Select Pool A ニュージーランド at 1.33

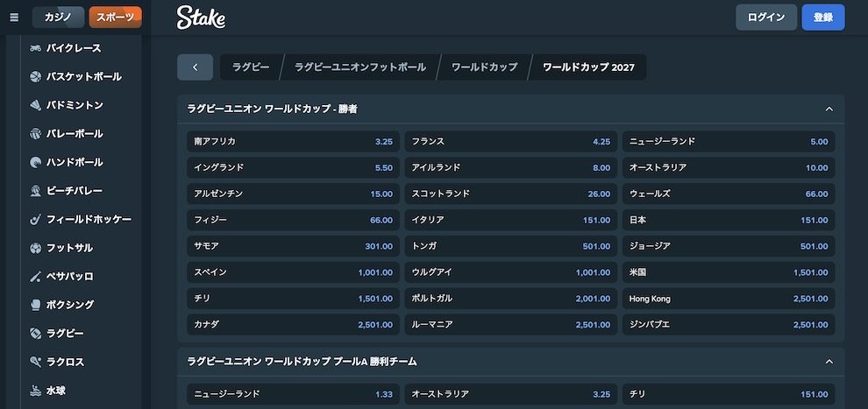[293, 394]
